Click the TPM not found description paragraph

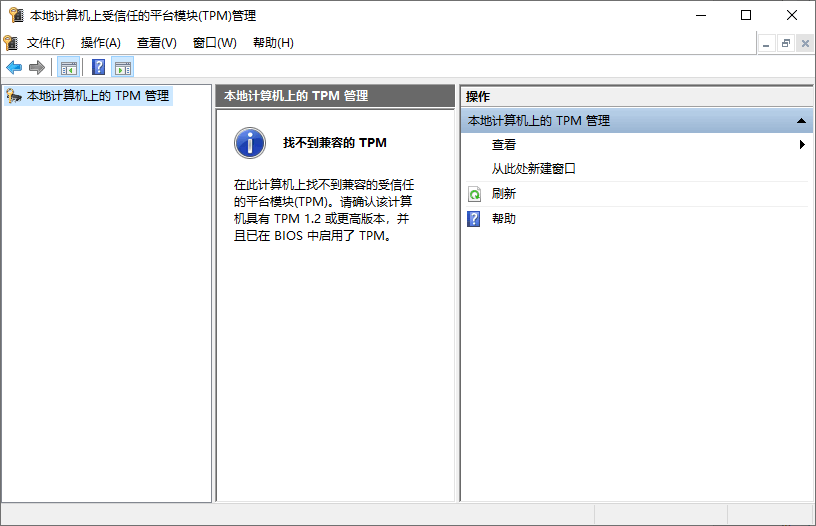coord(324,210)
